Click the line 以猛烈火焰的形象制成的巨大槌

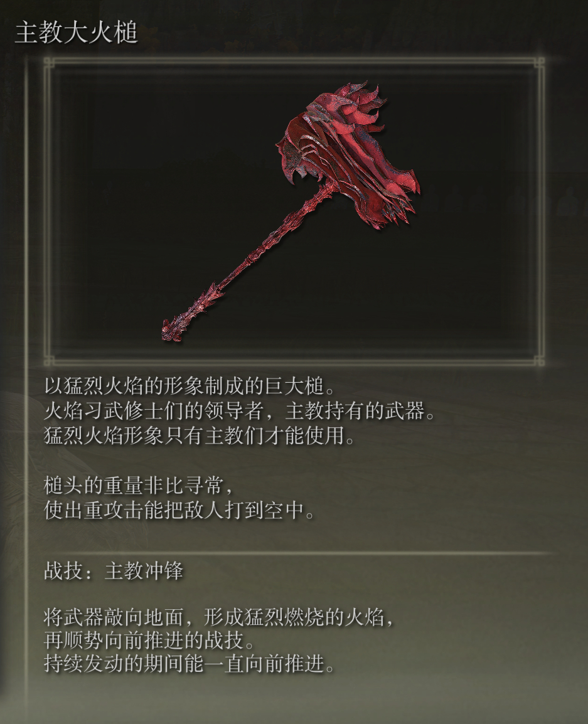point(190,386)
